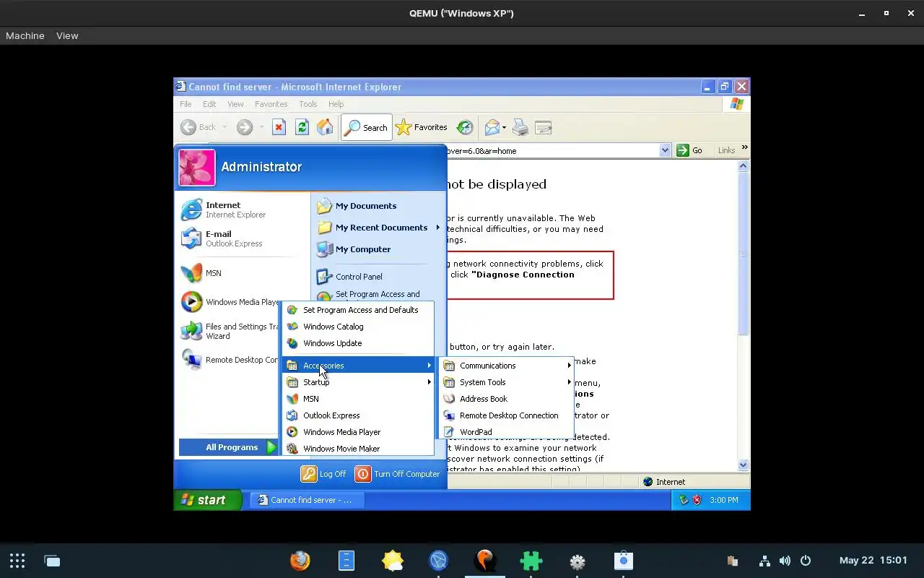
Task: Open the Favorites menu in menu bar
Action: tap(271, 104)
